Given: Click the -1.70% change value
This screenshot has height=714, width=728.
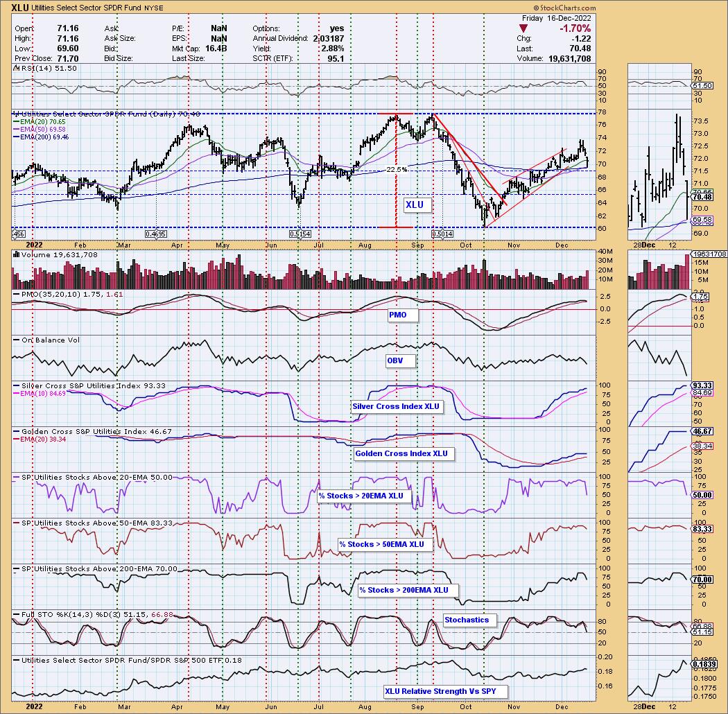Looking at the screenshot, I should tap(575, 28).
